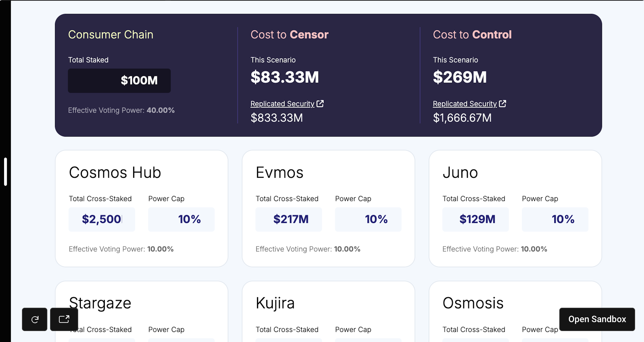Select the Evmos card title
This screenshot has width=644, height=342.
tap(280, 172)
